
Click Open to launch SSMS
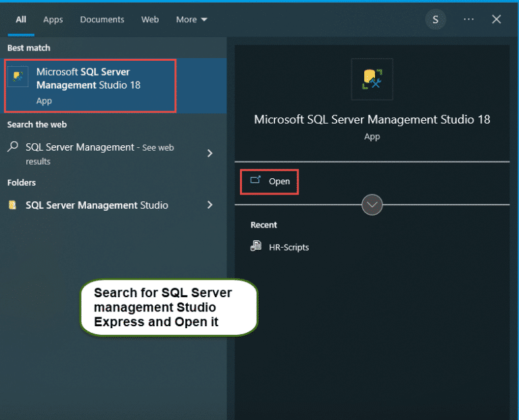pyautogui.click(x=269, y=182)
